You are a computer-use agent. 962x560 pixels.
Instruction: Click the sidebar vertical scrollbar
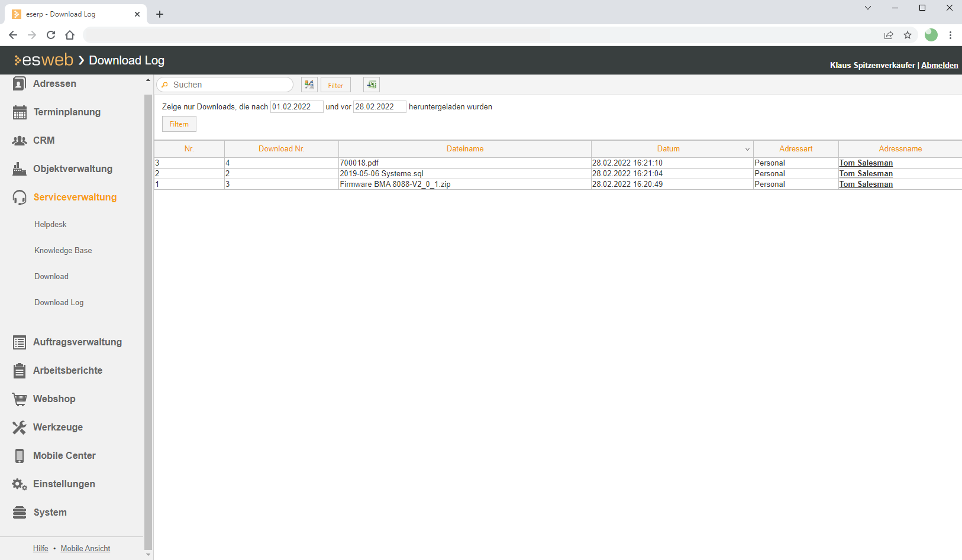(x=148, y=319)
